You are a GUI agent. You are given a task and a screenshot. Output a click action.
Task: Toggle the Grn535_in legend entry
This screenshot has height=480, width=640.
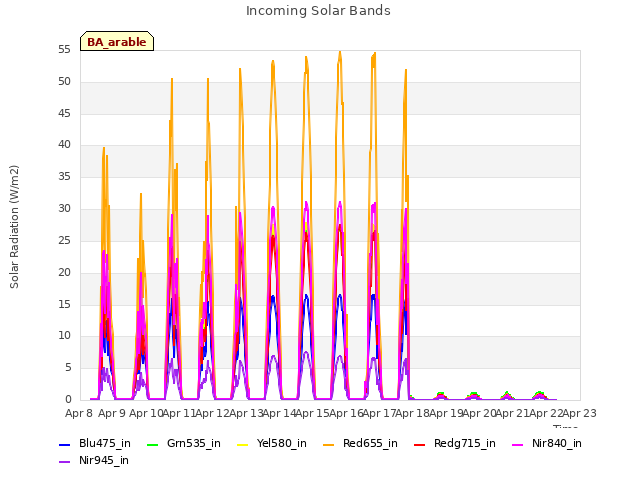(184, 444)
